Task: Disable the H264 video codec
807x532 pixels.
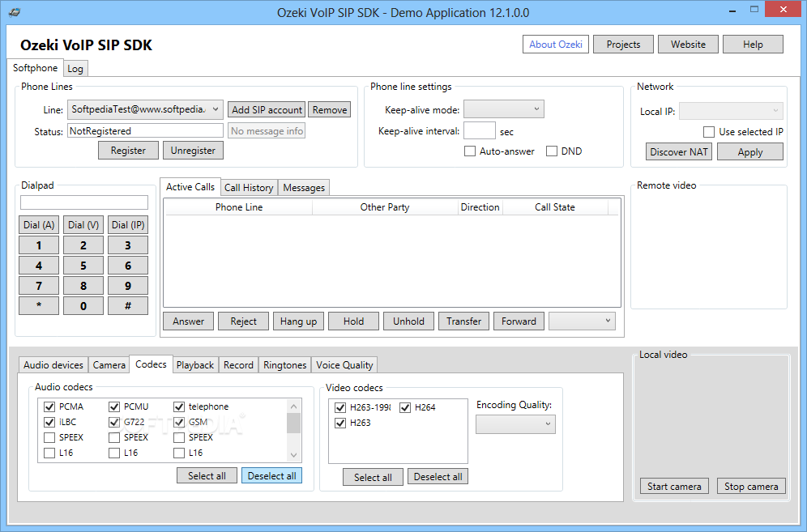Action: pyautogui.click(x=405, y=407)
